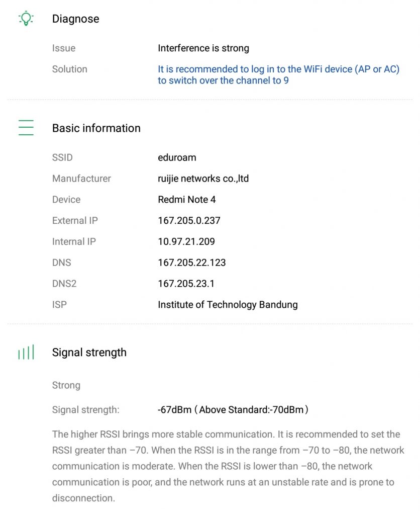Image resolution: width=420 pixels, height=515 pixels.
Task: Click the eduroam SSID value
Action: tap(177, 157)
